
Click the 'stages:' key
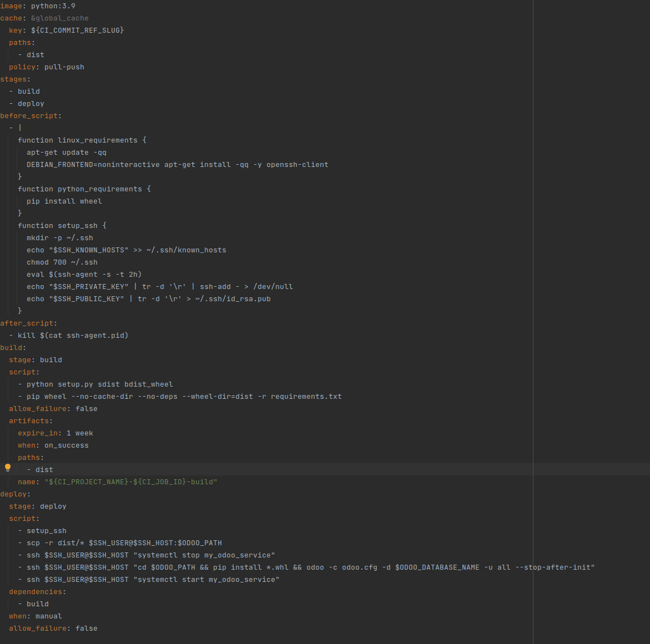pos(16,79)
